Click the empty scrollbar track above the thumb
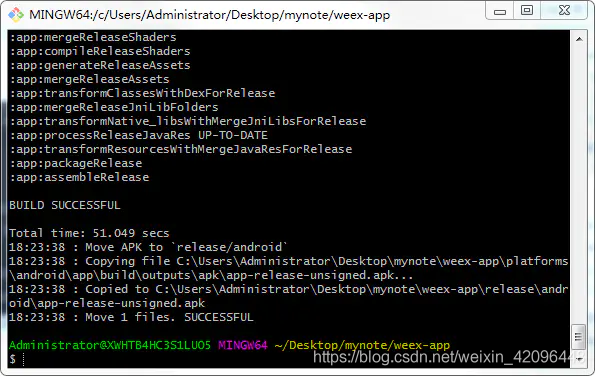 pos(579,185)
